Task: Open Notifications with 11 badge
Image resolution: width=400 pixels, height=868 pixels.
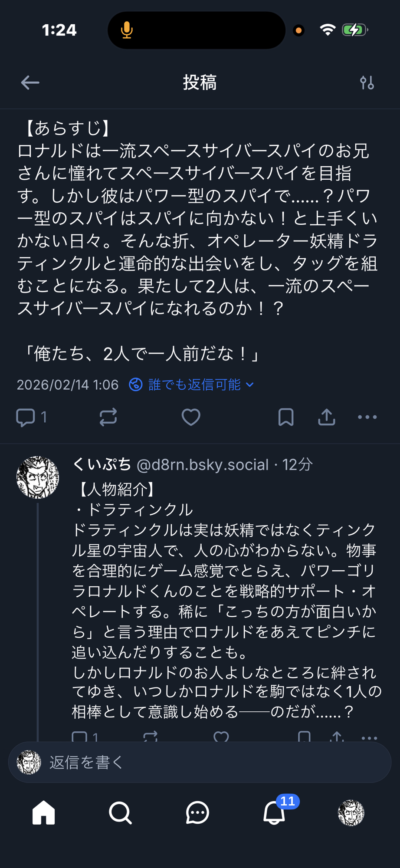Action: tap(275, 812)
